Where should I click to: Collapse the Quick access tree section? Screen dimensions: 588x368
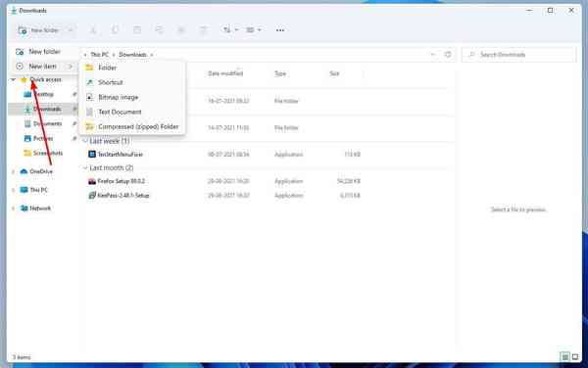(x=14, y=79)
